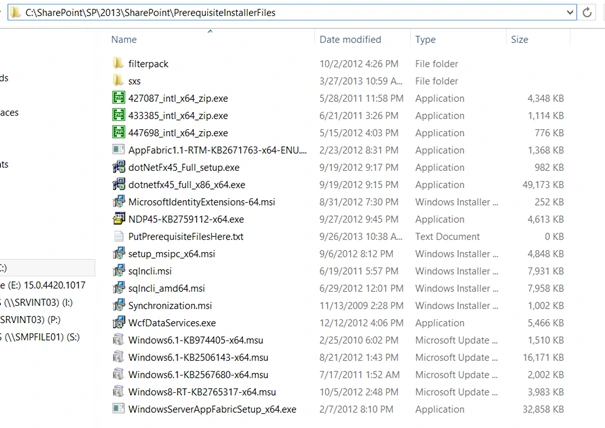The height and width of the screenshot is (428, 605).
Task: Click the Synchronization.msi installer icon
Action: 118,305
